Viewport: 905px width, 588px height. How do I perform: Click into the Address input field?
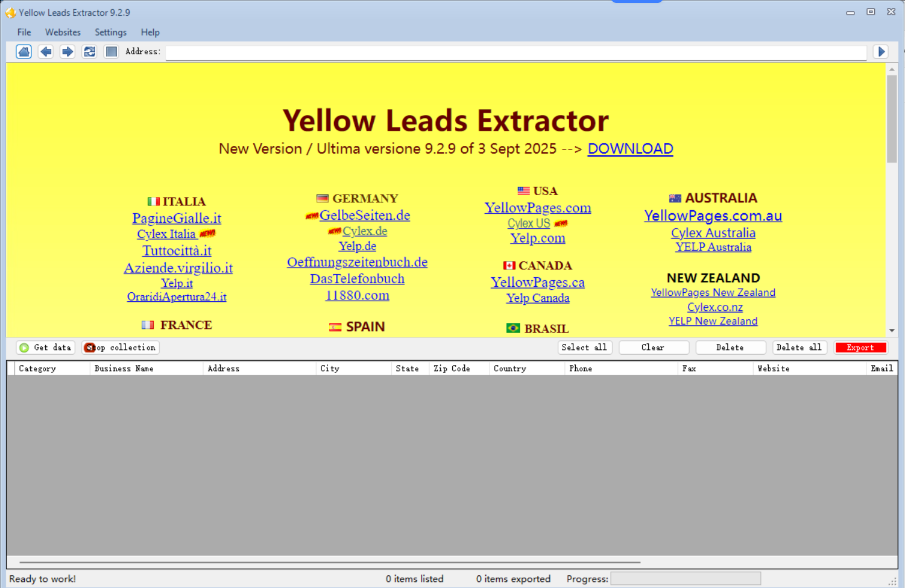click(516, 52)
